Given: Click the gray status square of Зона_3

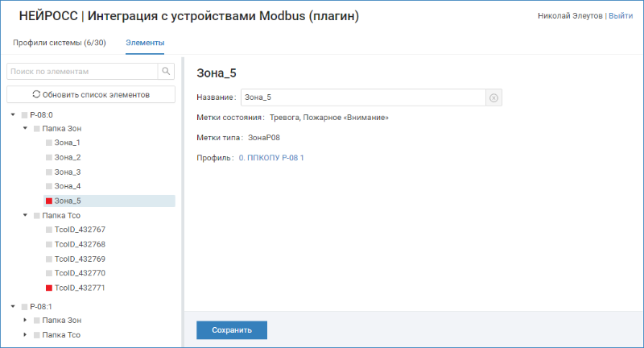Looking at the screenshot, I should tap(49, 172).
